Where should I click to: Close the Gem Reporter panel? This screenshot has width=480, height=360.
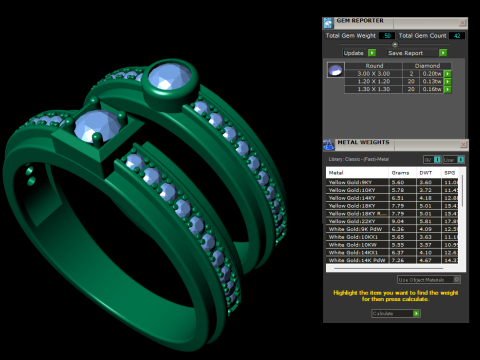(x=462, y=23)
